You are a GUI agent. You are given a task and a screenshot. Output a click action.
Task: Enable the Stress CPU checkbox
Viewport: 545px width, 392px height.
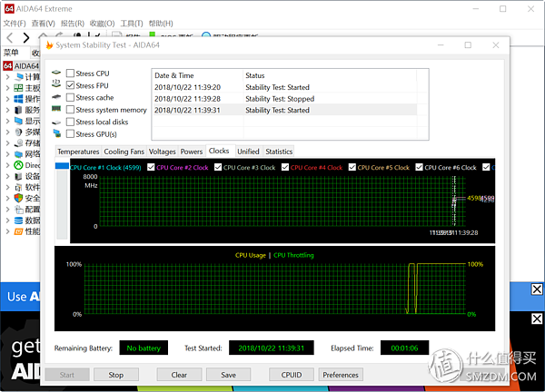pos(70,73)
